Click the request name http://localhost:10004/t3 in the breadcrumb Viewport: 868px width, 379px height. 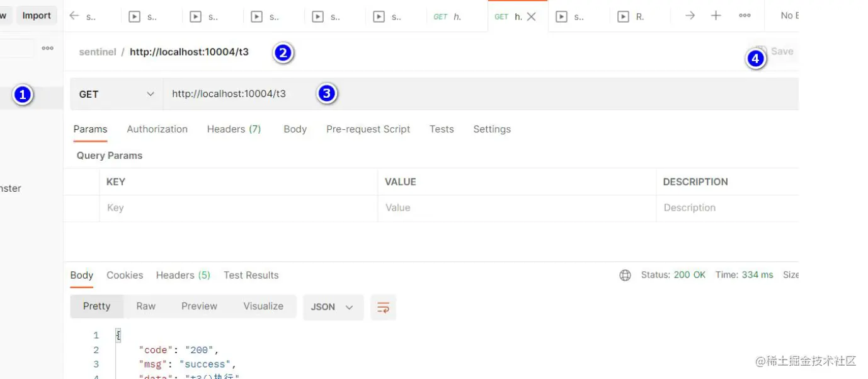click(x=189, y=52)
